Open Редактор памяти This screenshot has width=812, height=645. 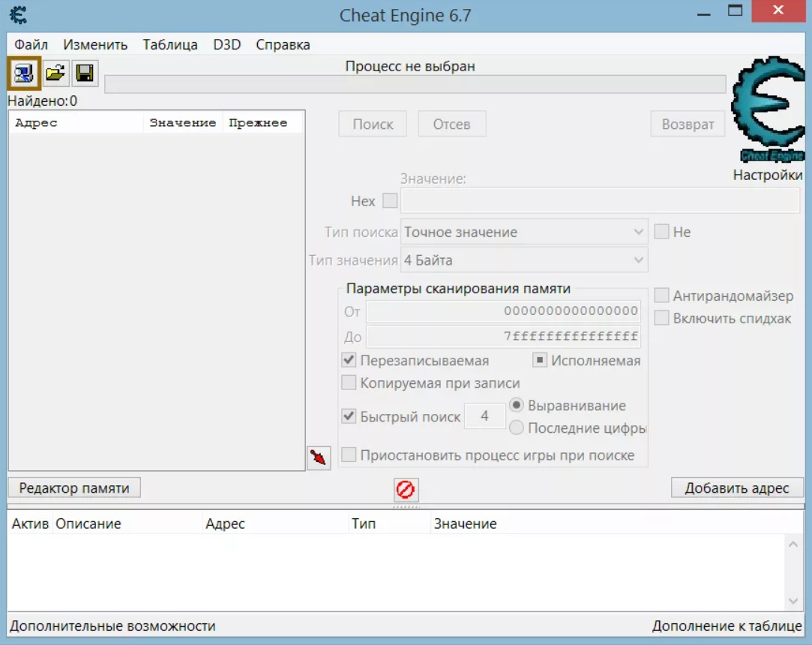74,488
